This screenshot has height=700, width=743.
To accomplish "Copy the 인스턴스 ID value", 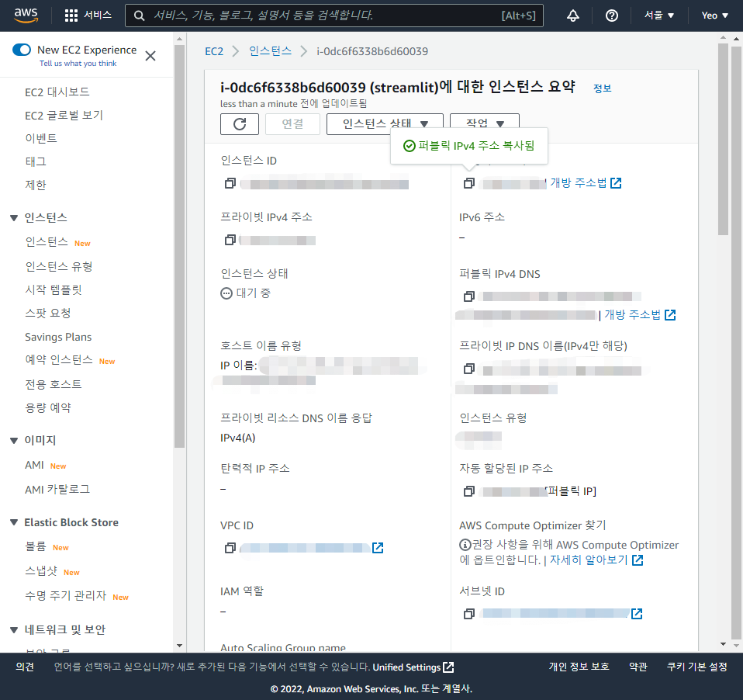I will point(230,183).
